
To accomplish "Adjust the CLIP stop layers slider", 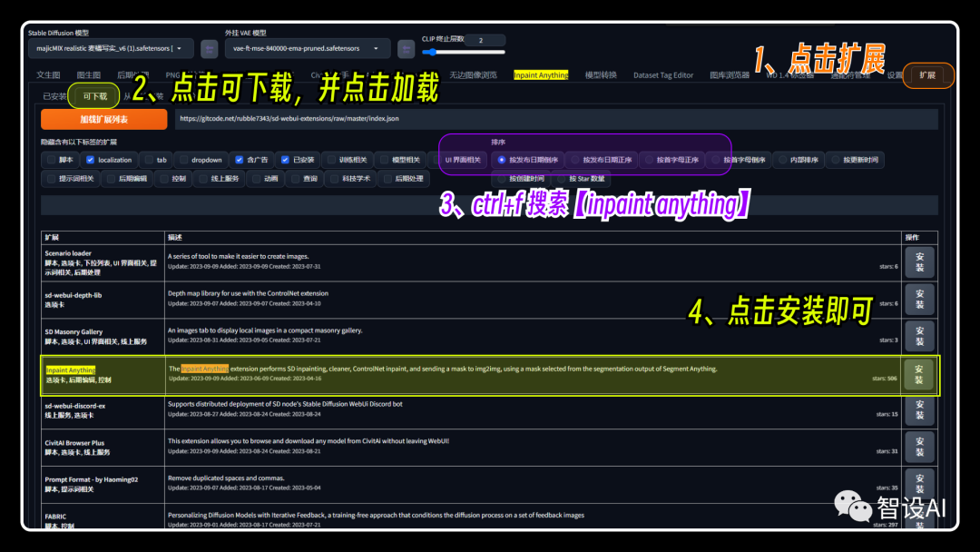I will 464,52.
